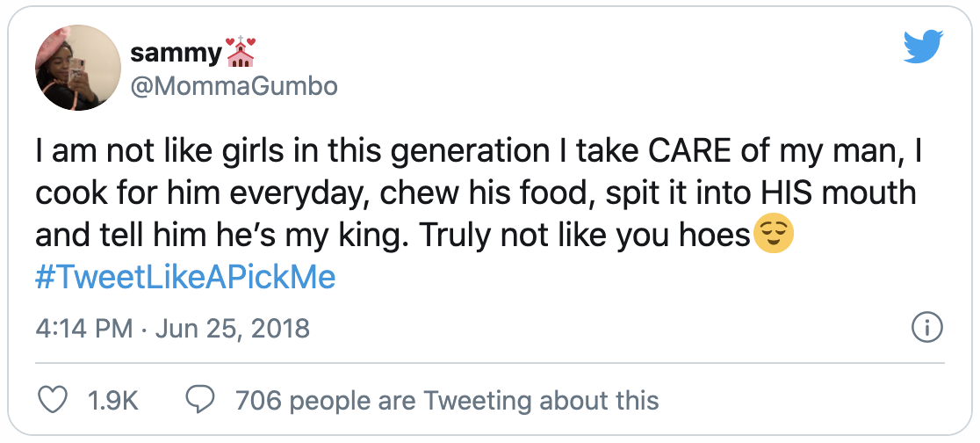
Task: Click the reply speech bubble icon
Action: (x=202, y=401)
